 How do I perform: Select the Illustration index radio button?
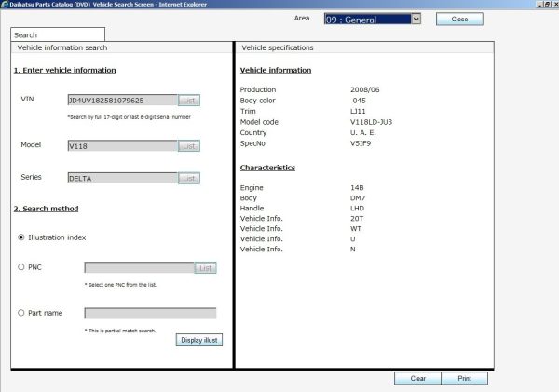coord(21,237)
